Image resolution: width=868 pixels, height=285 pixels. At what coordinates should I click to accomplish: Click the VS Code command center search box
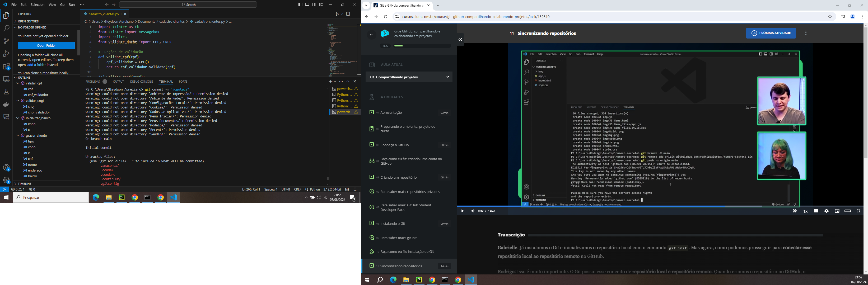188,5
